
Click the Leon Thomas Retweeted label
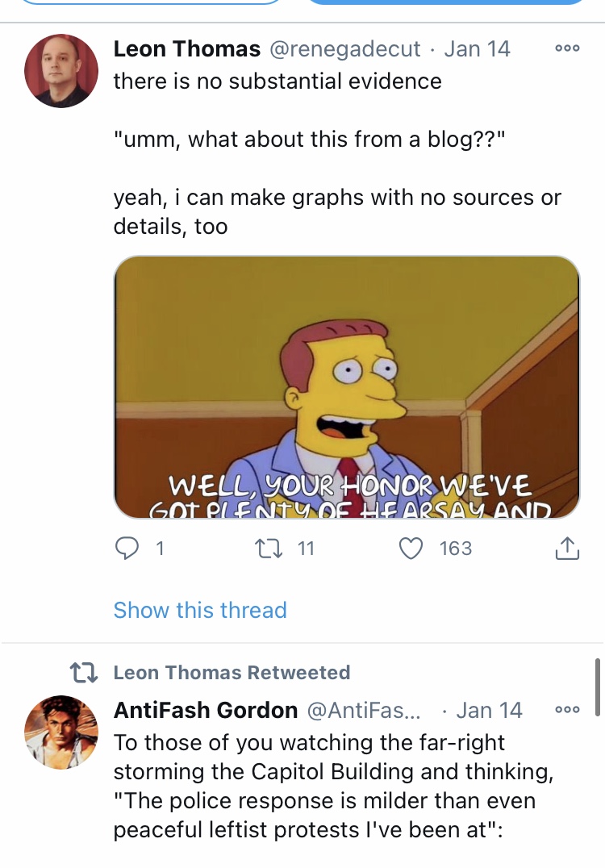point(232,672)
